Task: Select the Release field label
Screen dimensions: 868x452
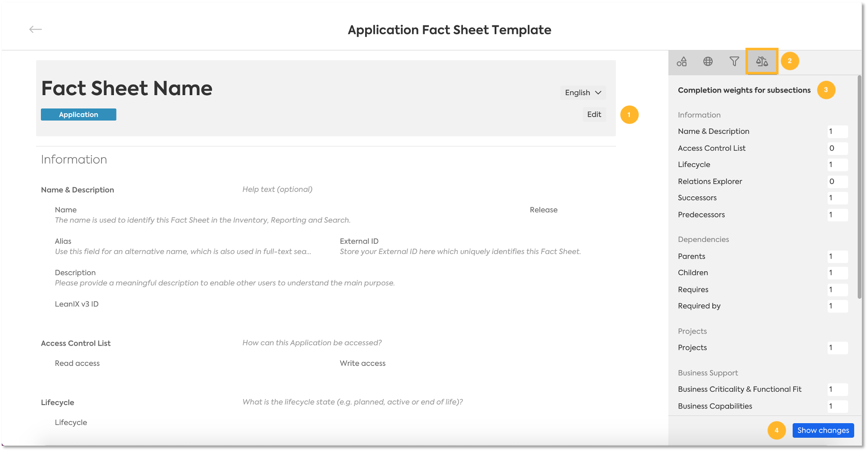Action: (544, 210)
